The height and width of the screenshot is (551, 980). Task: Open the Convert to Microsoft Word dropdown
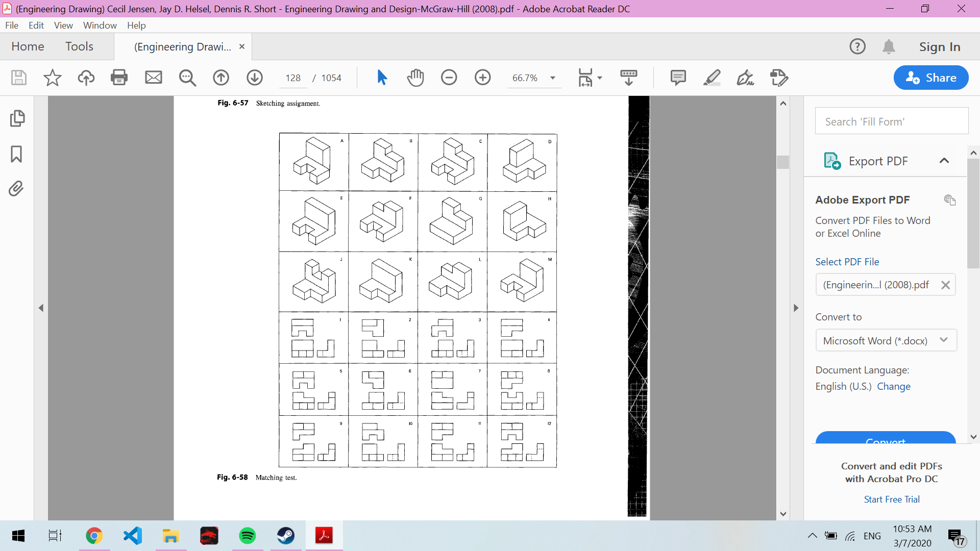[x=886, y=340]
